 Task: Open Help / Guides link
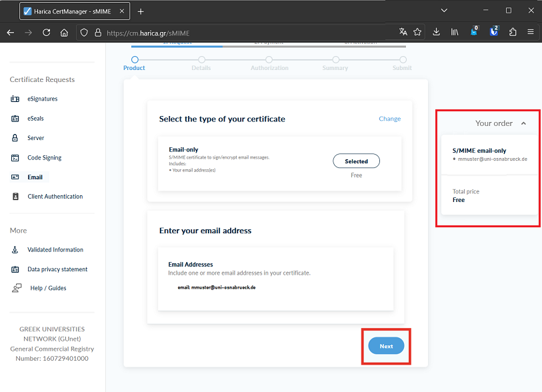click(48, 288)
